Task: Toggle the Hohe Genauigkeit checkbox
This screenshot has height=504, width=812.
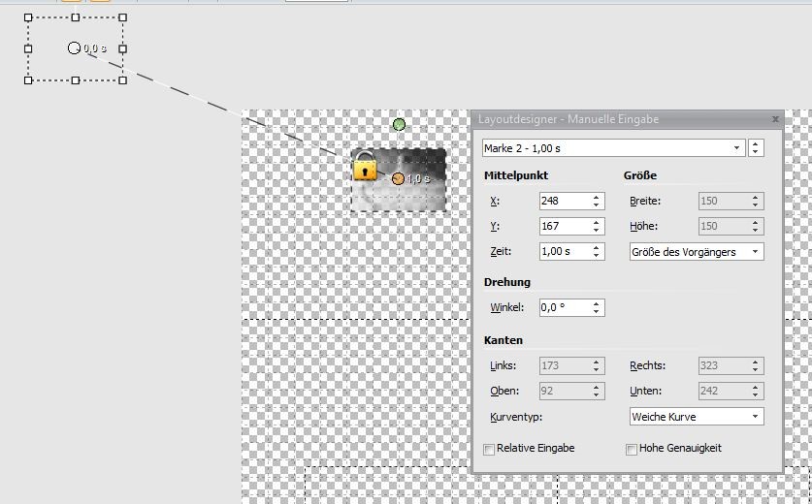Action: (x=632, y=449)
